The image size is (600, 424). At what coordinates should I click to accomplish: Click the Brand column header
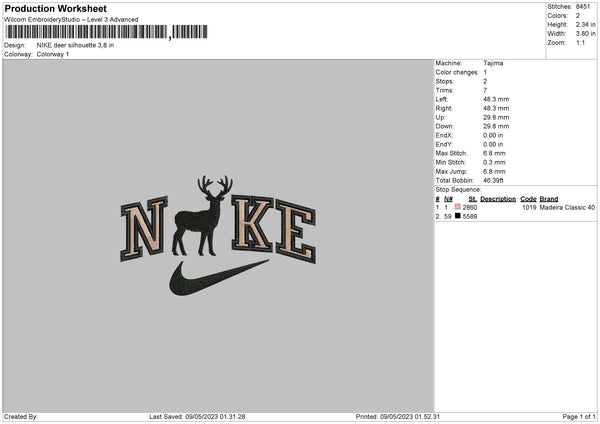pyautogui.click(x=549, y=199)
